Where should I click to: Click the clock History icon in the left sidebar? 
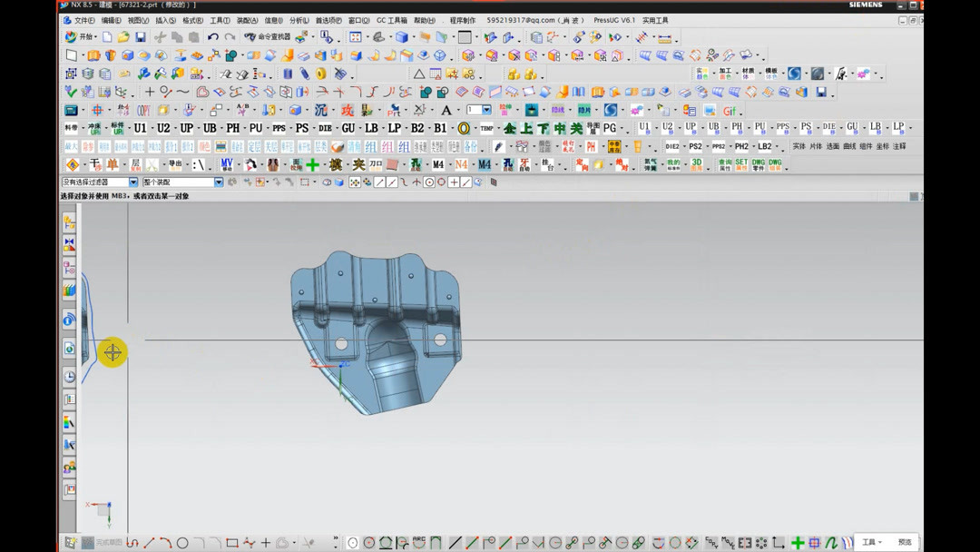point(70,377)
